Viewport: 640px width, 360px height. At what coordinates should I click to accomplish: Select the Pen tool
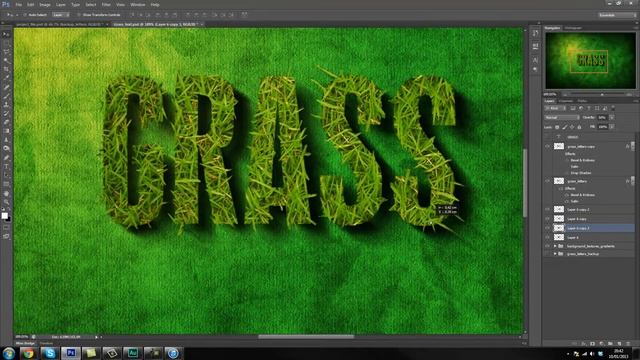[x=6, y=158]
